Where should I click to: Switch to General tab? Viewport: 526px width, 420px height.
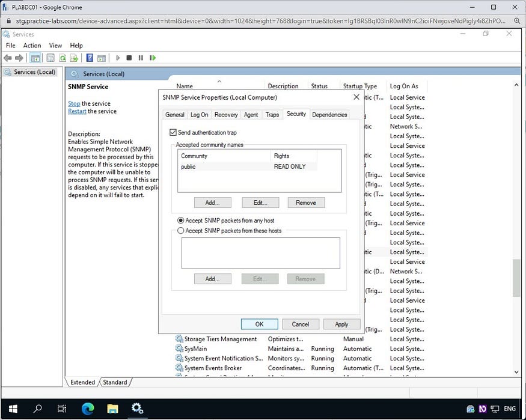pyautogui.click(x=175, y=115)
